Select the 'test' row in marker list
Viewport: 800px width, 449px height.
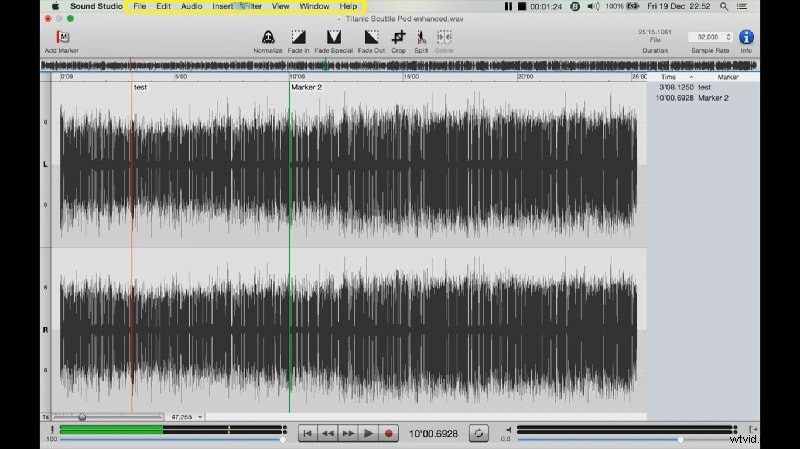(x=703, y=87)
